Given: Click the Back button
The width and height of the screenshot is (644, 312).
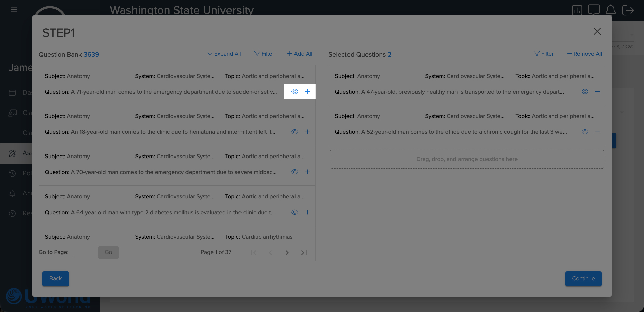Looking at the screenshot, I should [x=56, y=279].
